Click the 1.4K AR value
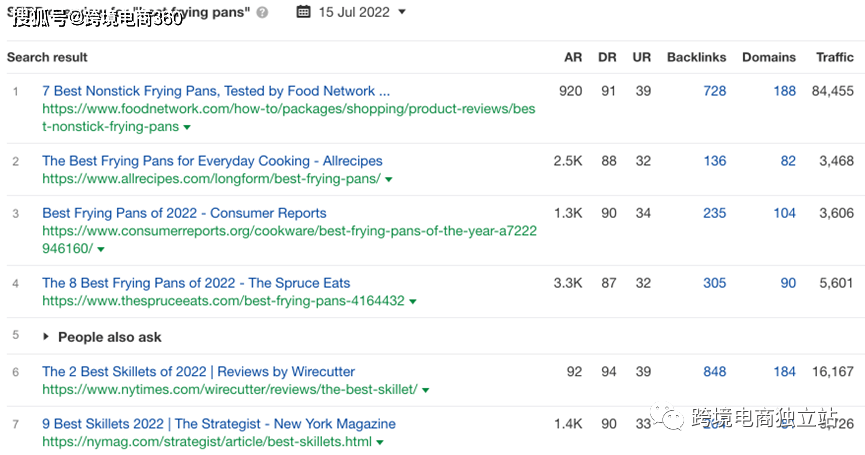The width and height of the screenshot is (865, 455). 568,424
